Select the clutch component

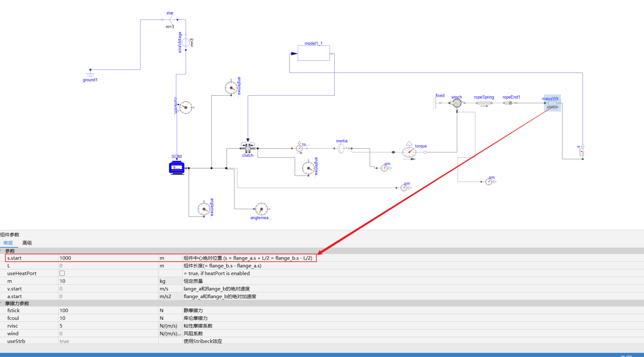click(248, 148)
